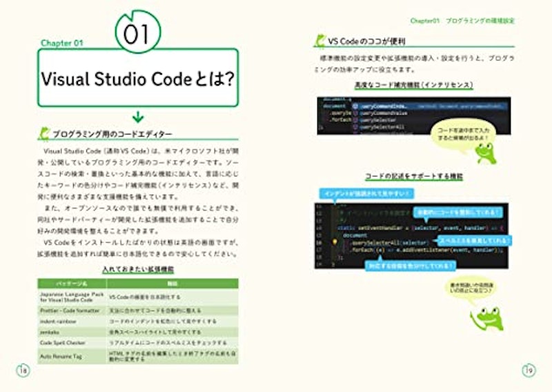552x392 pixels.
Task: Click the frog character under the IntelliSense speech bubble
Action: click(486, 153)
